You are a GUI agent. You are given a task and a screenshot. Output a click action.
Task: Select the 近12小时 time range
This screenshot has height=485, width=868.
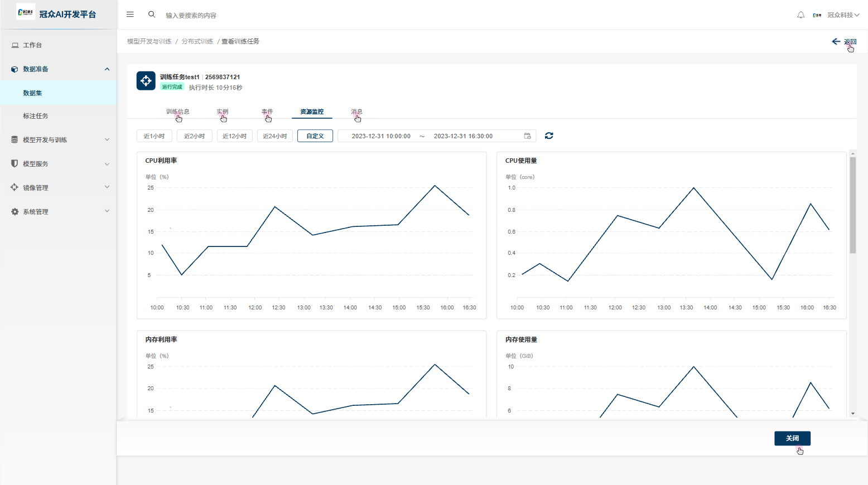click(234, 136)
